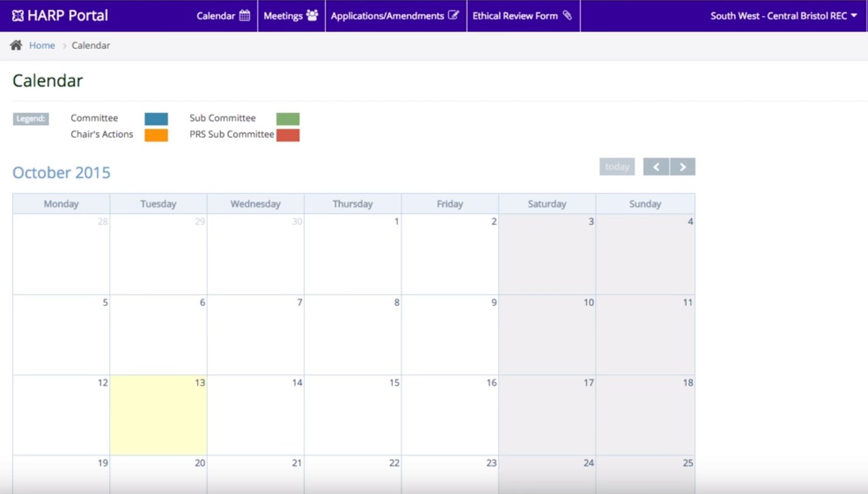The width and height of the screenshot is (868, 494).
Task: Click the orange Chair's Actions swatch
Action: (156, 135)
